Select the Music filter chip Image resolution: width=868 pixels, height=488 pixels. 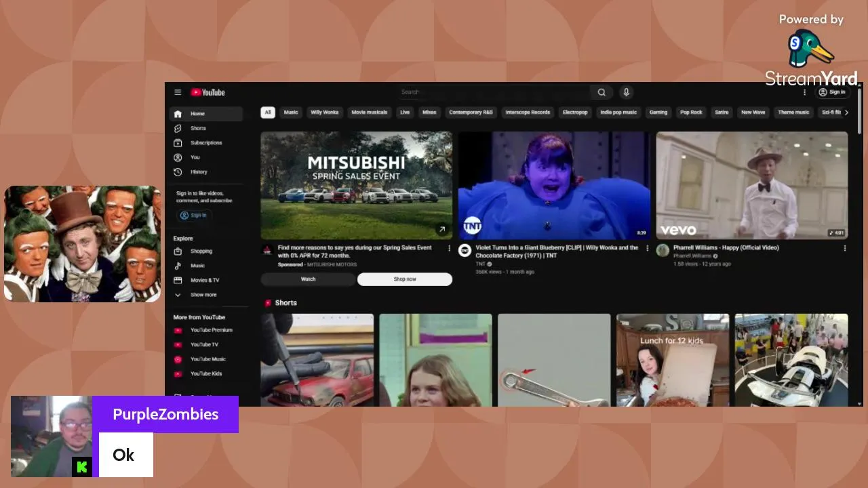point(291,113)
